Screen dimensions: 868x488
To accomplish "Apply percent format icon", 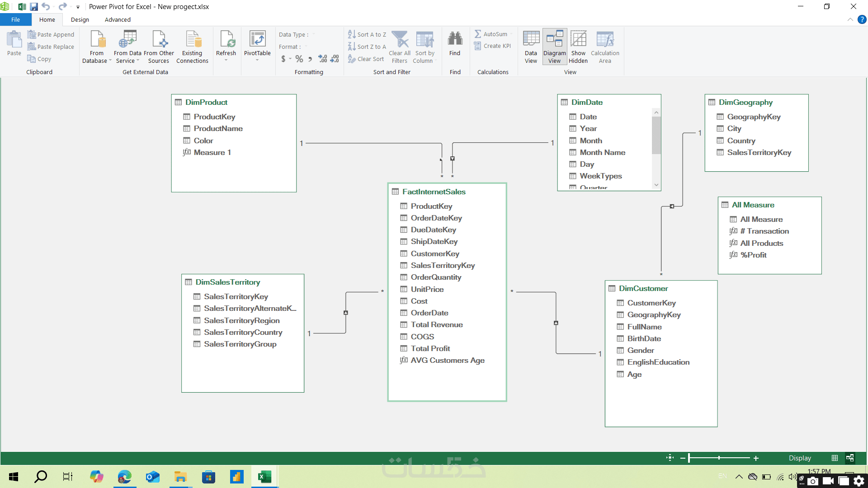I will 299,59.
